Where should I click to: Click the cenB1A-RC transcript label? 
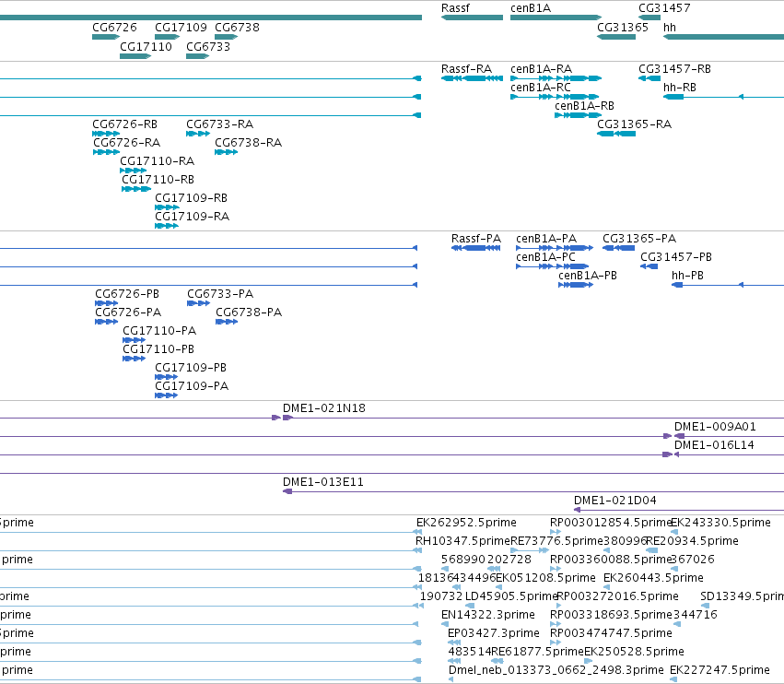tap(540, 87)
